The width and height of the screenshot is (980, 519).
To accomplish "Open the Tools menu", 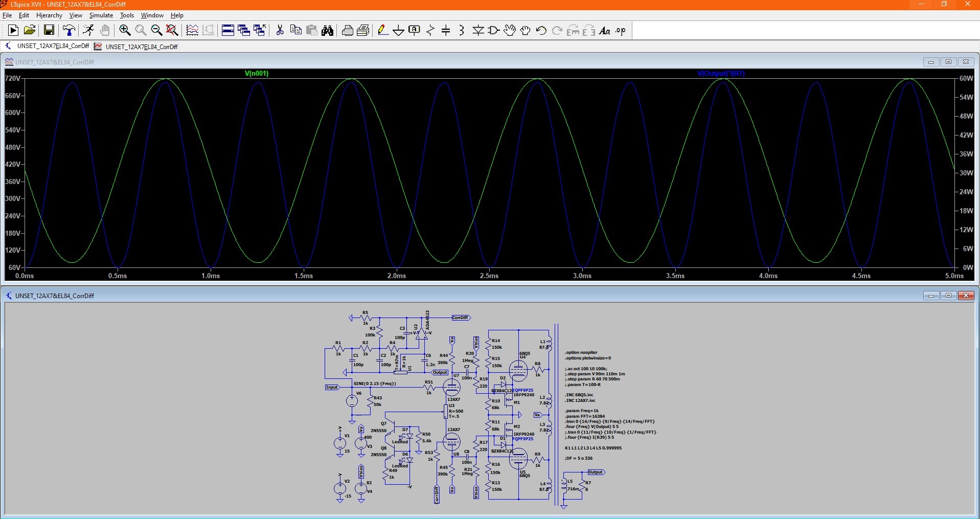I will pos(127,15).
